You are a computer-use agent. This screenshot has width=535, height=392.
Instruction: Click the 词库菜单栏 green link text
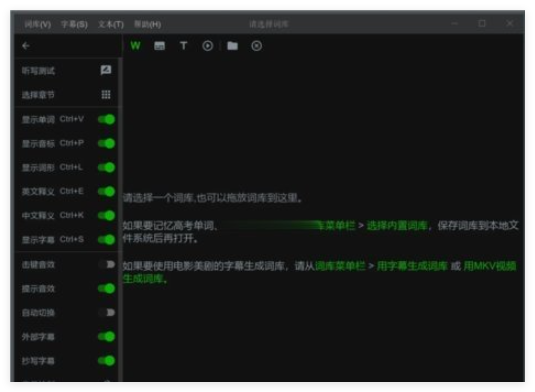click(340, 266)
